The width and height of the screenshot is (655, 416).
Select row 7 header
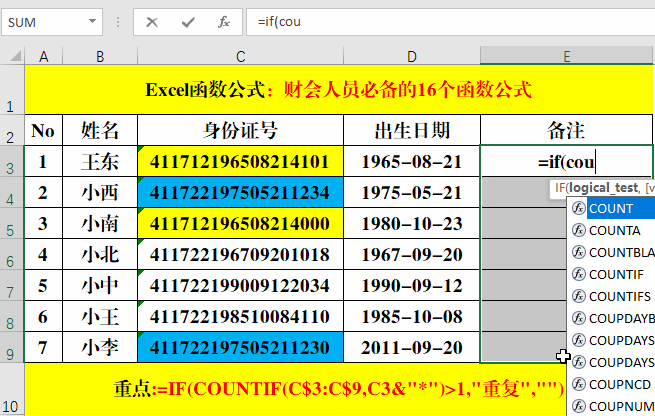(x=12, y=285)
